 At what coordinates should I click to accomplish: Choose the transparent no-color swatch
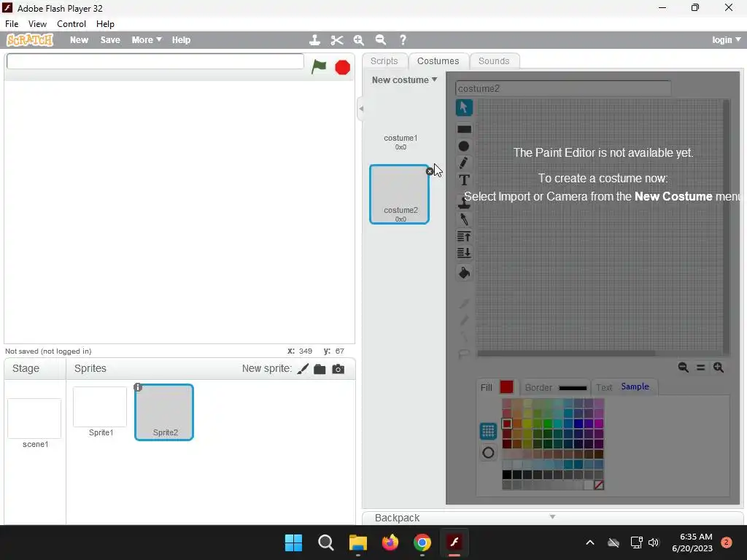click(599, 485)
